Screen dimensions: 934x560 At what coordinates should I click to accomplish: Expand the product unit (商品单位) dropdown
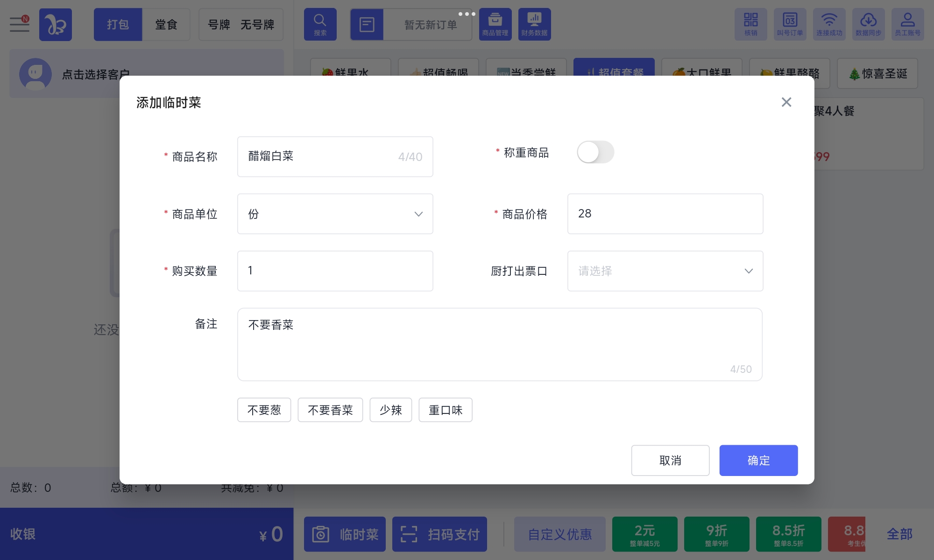point(335,214)
